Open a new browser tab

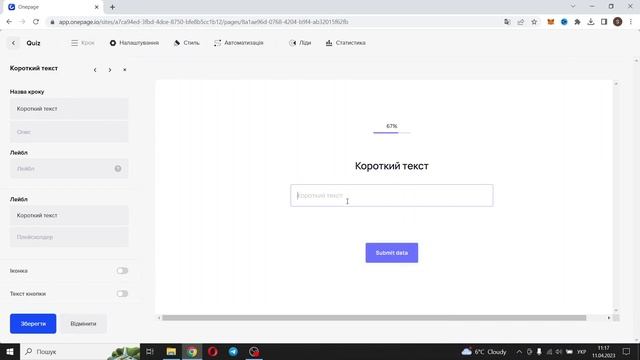tap(112, 7)
